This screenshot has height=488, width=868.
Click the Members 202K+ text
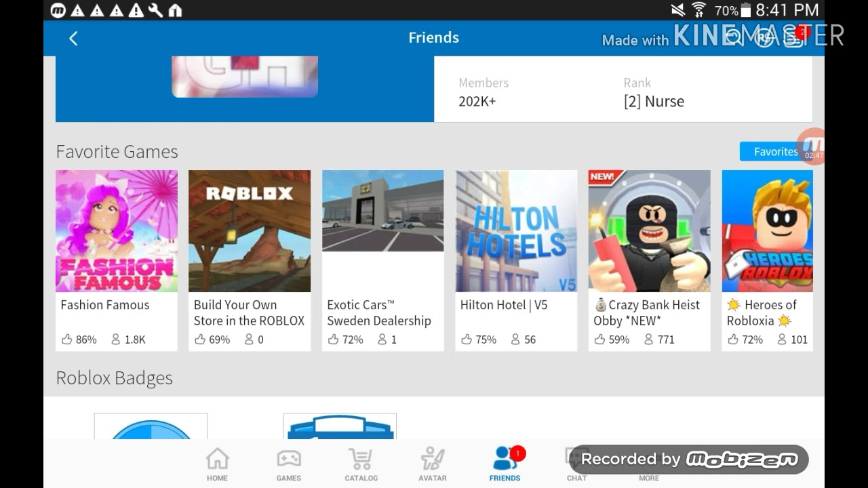tap(477, 102)
